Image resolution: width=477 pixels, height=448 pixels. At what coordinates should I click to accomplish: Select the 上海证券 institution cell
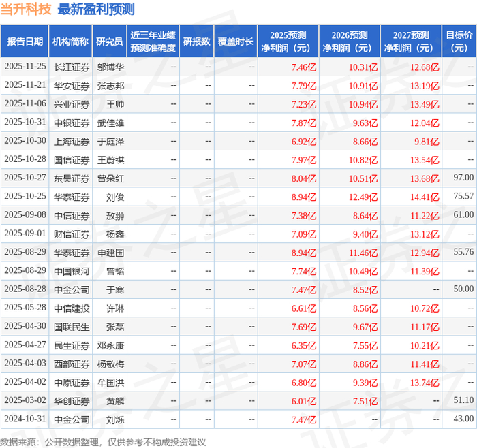[x=72, y=142]
